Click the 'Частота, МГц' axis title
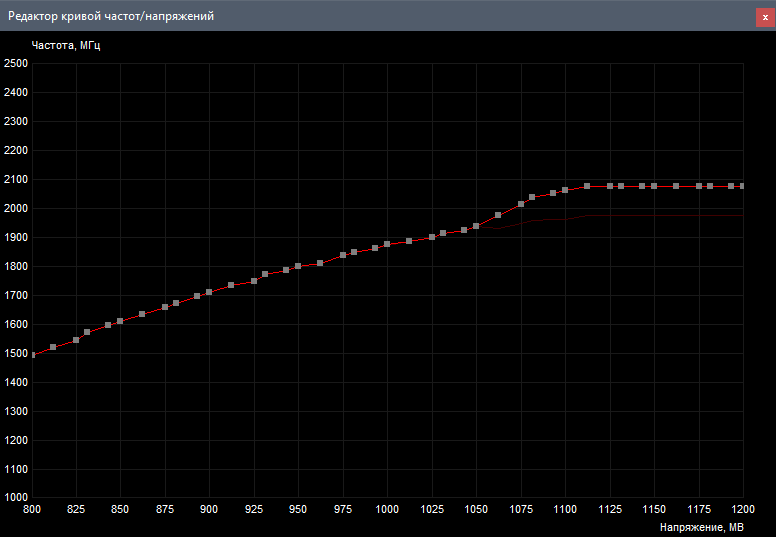Viewport: 776px width, 537px height. click(66, 46)
